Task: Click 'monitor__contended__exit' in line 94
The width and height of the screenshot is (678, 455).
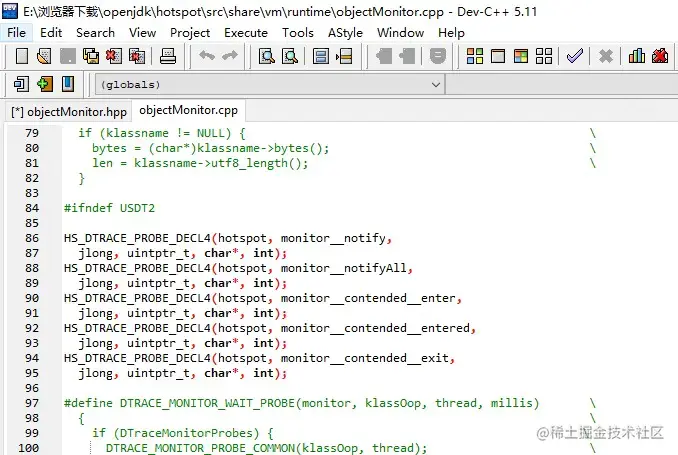Action: tap(365, 358)
